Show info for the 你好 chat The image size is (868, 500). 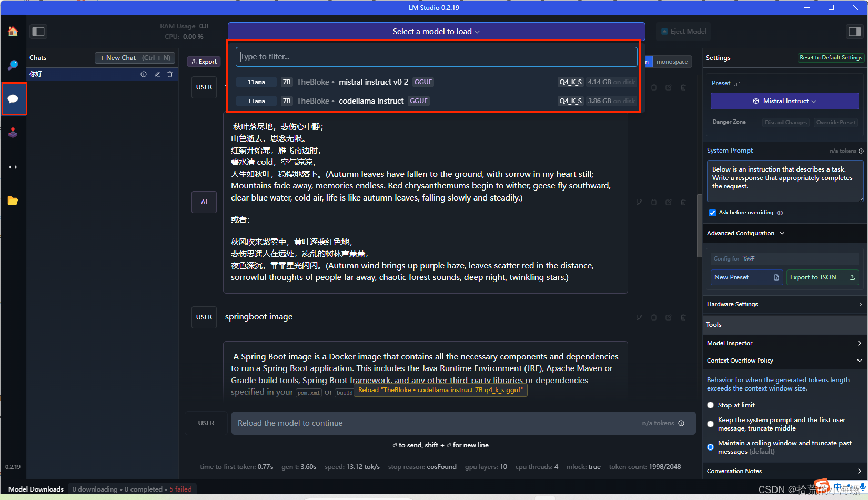point(144,74)
